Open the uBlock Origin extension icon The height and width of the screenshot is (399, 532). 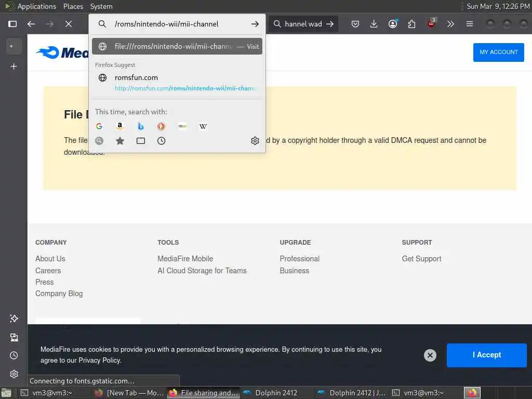click(431, 24)
